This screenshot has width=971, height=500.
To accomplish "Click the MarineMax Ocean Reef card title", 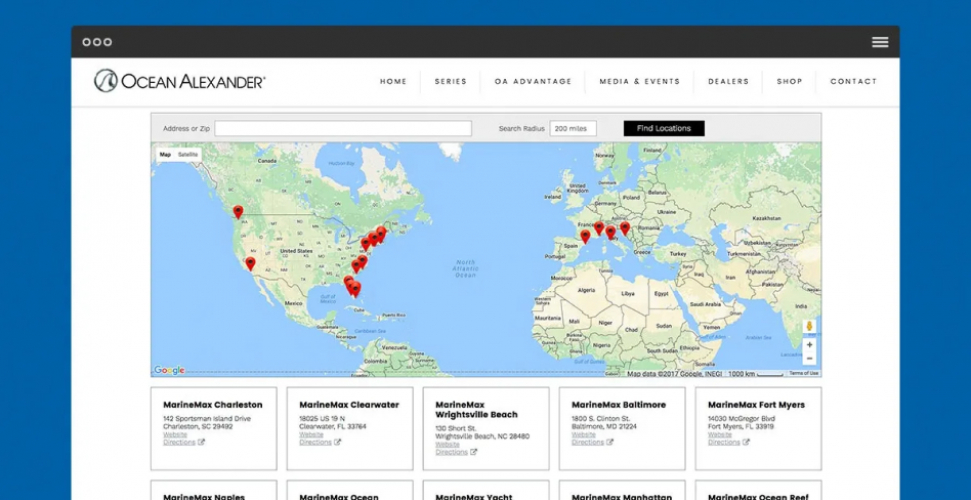I will pos(758,496).
